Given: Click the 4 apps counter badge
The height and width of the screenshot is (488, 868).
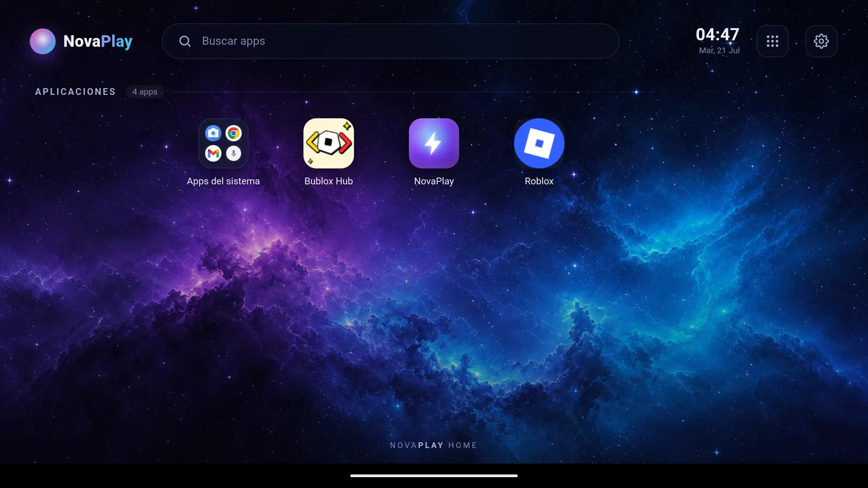Looking at the screenshot, I should 145,92.
